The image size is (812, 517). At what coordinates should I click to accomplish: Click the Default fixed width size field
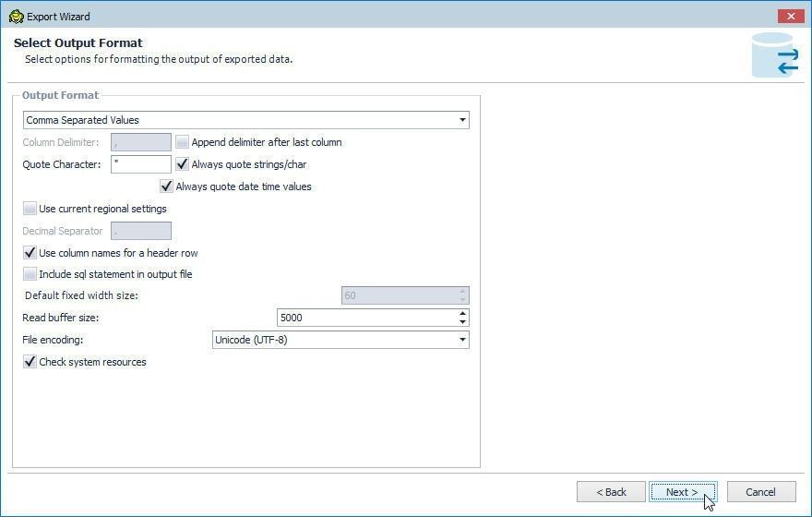tap(405, 295)
